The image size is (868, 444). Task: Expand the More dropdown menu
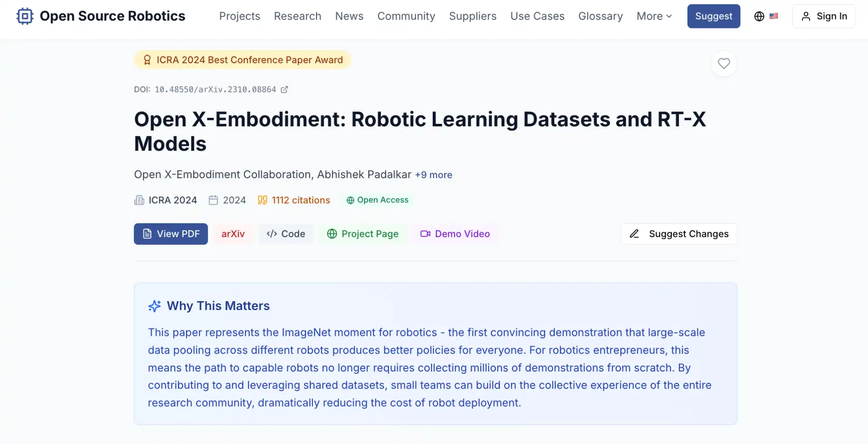click(x=654, y=16)
